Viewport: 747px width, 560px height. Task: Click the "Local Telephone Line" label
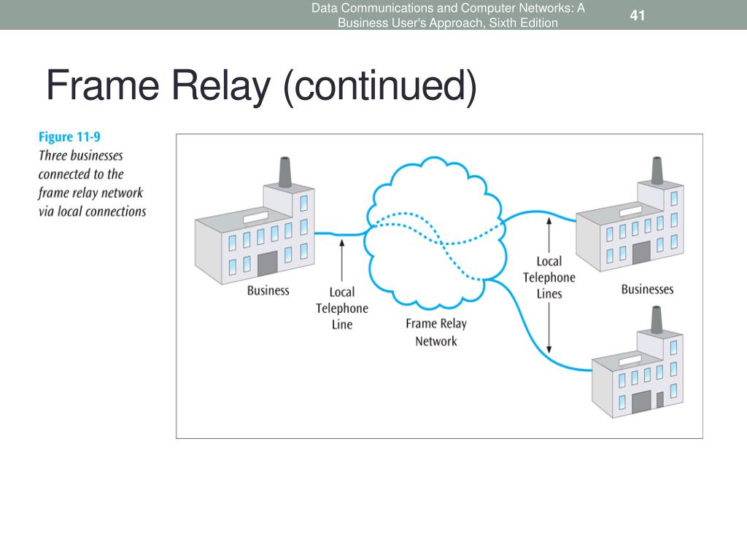coord(342,308)
